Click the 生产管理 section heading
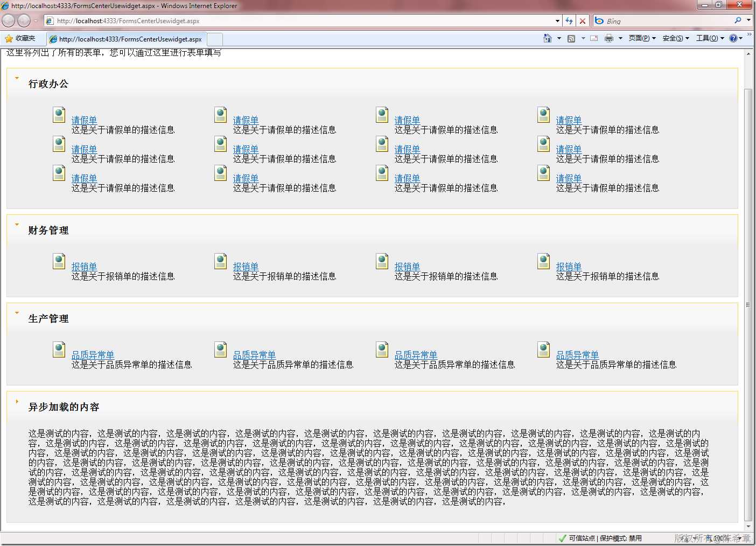The height and width of the screenshot is (546, 756). pyautogui.click(x=48, y=318)
